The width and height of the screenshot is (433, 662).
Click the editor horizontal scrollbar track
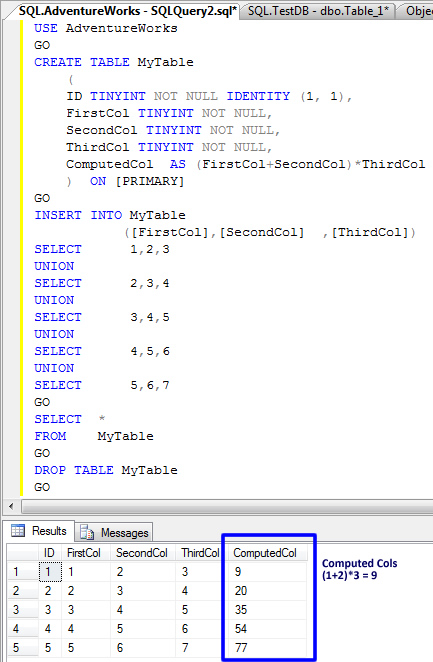(227, 506)
